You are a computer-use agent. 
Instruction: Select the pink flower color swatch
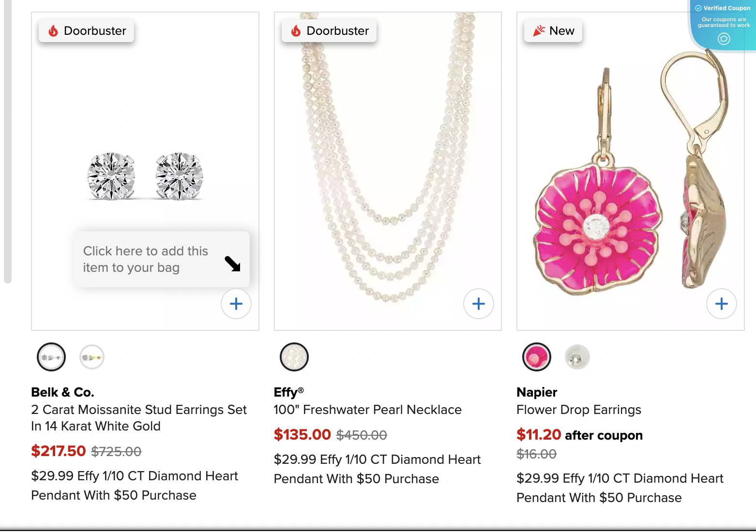[536, 356]
